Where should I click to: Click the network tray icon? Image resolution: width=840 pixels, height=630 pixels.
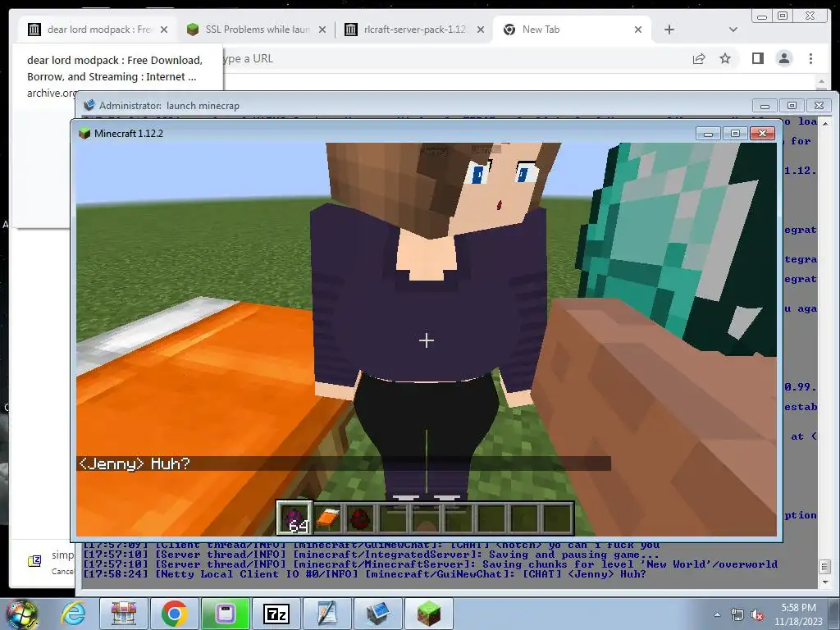coord(737,614)
